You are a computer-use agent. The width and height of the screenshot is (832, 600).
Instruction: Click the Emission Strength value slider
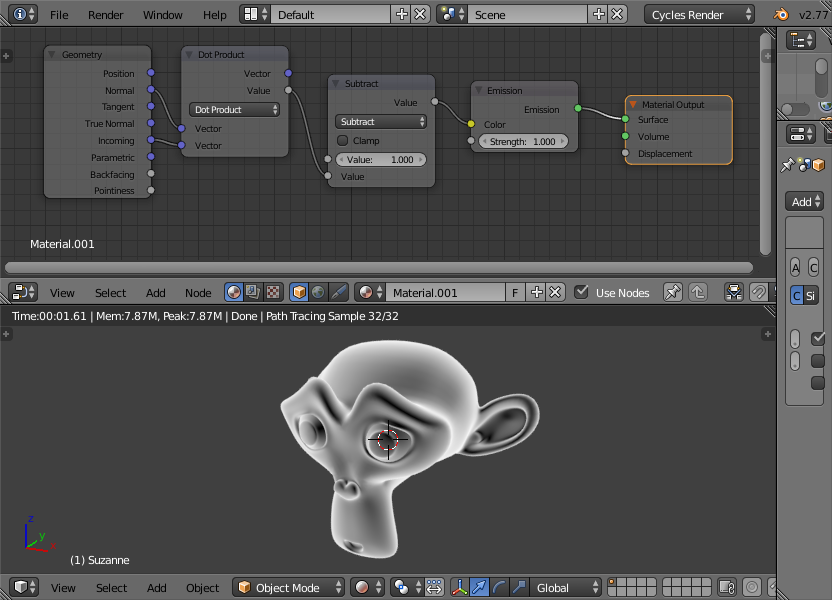coord(523,142)
